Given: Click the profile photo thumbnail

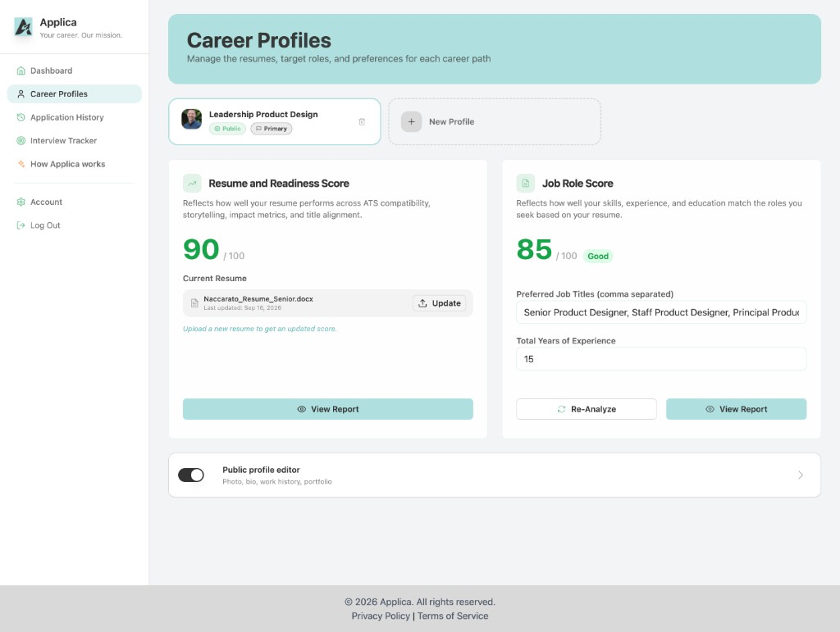Looking at the screenshot, I should point(192,119).
